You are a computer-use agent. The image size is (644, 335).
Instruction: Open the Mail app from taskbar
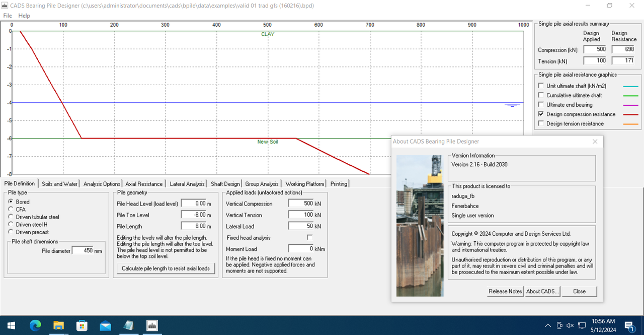click(105, 325)
